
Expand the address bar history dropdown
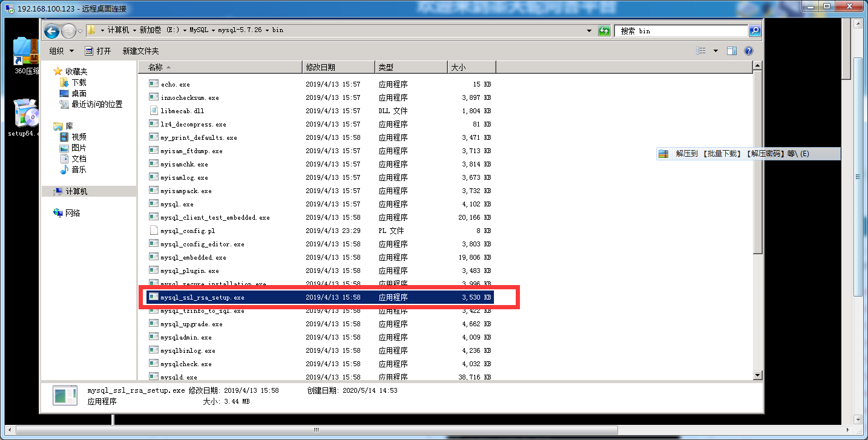(x=590, y=31)
